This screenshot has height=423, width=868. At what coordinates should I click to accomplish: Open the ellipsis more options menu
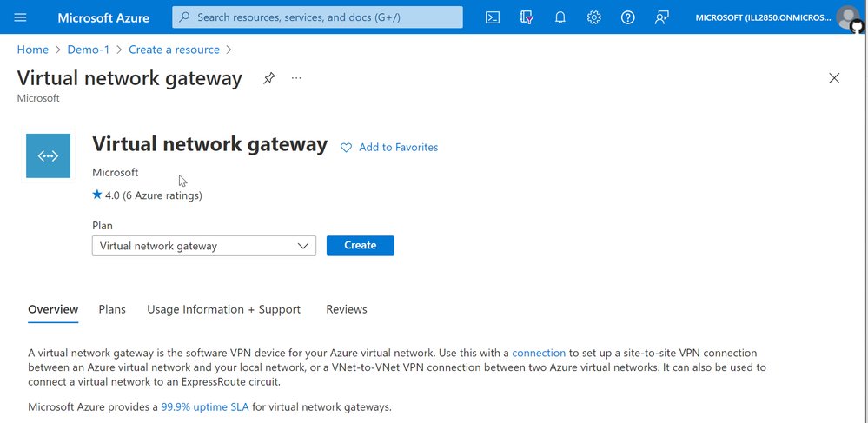[296, 78]
